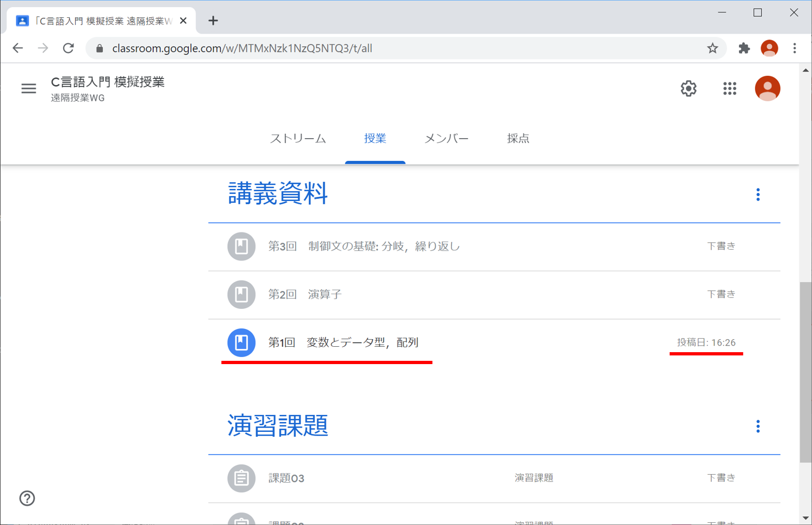Open the class title C言語入門 模擬授業

[108, 82]
